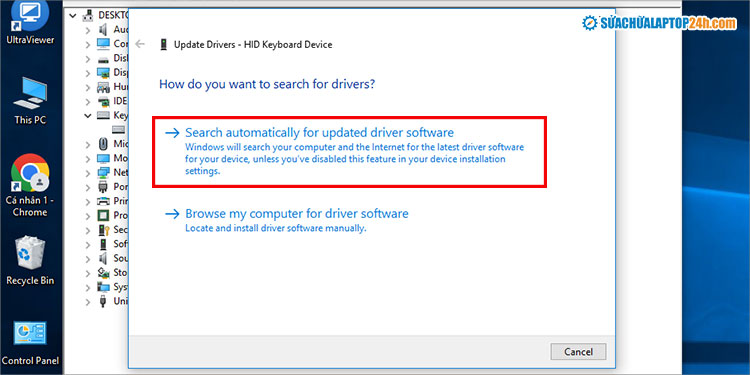Select the Processors chip icon
Screen dimensions: 750x375
tap(103, 216)
